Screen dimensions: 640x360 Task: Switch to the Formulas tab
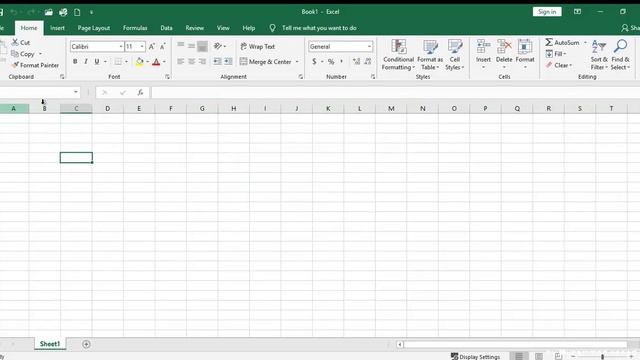click(135, 28)
